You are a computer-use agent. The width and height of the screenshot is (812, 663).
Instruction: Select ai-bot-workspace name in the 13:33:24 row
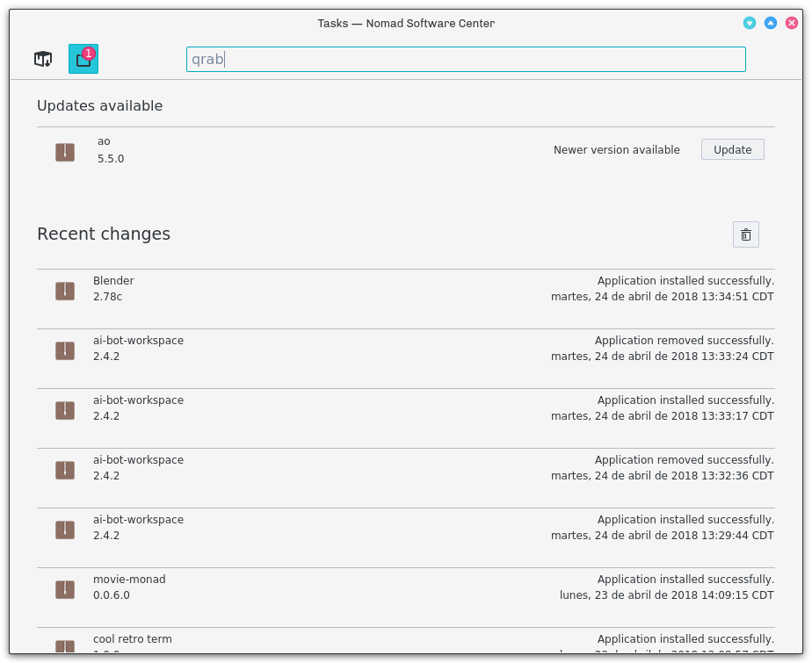138,341
